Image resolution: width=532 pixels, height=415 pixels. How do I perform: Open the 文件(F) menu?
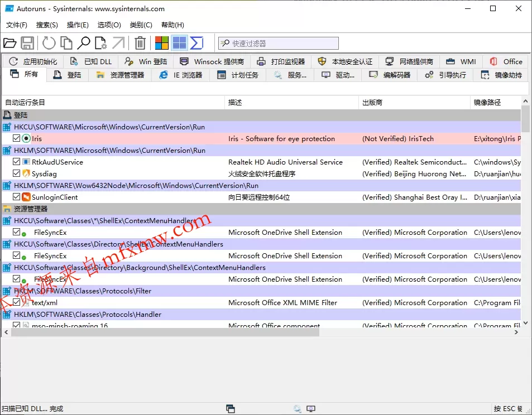pos(17,25)
